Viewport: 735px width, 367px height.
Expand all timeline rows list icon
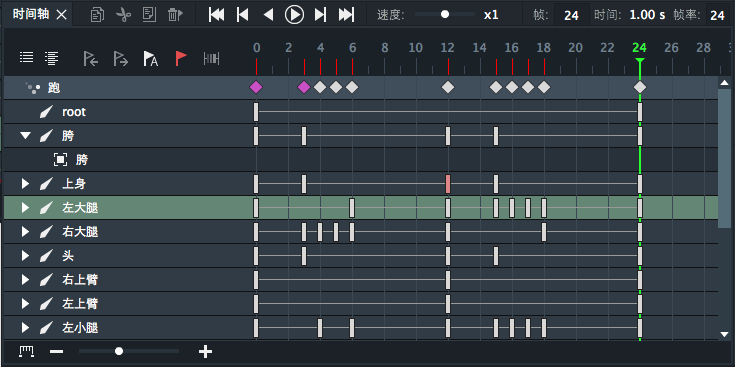coord(52,58)
